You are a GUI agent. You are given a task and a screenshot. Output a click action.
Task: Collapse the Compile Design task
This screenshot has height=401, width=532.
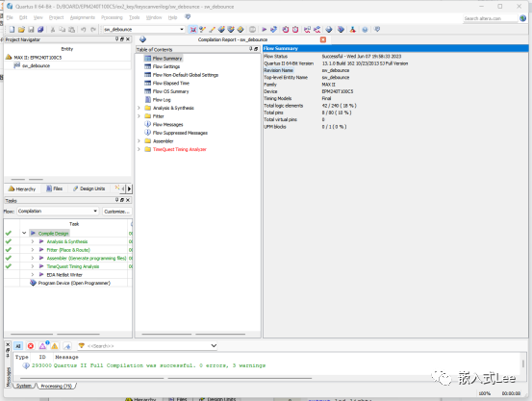(24, 233)
